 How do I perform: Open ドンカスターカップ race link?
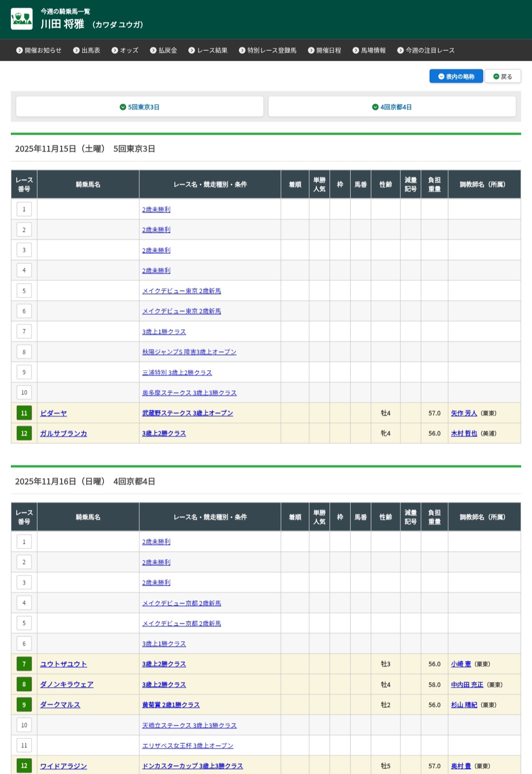[x=193, y=766]
